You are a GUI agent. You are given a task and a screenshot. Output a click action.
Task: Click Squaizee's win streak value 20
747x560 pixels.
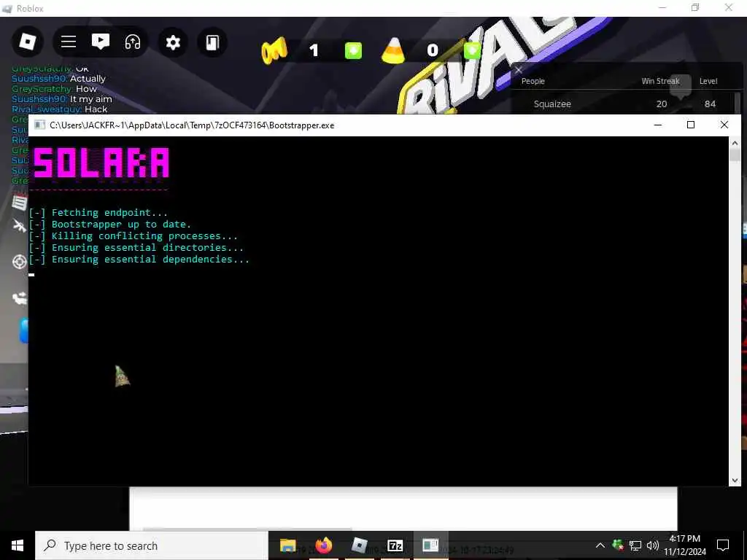pos(661,104)
